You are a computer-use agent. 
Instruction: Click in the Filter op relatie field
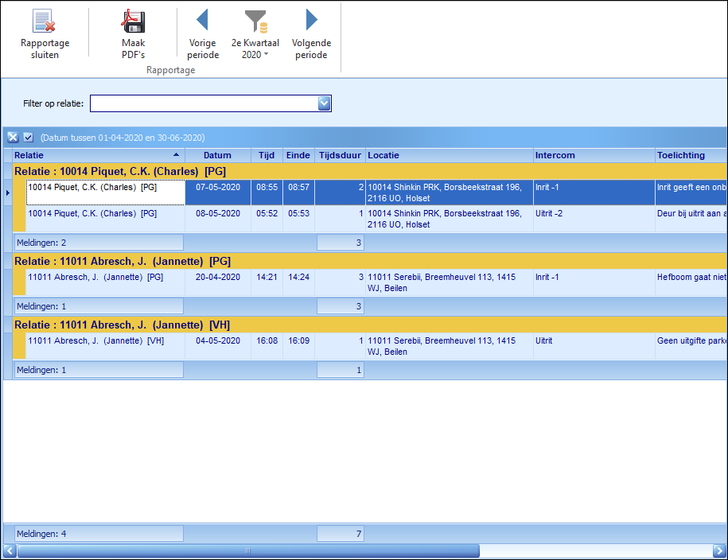point(204,103)
